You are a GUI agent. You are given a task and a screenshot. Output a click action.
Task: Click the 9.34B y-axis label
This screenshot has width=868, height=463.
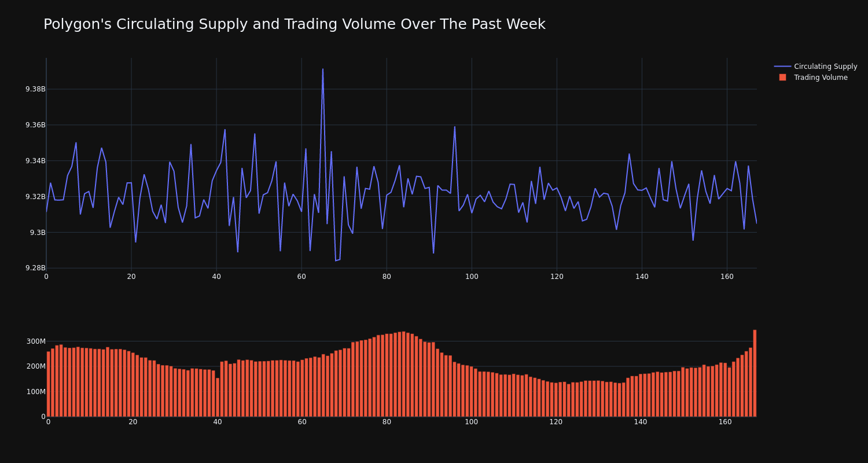click(35, 161)
